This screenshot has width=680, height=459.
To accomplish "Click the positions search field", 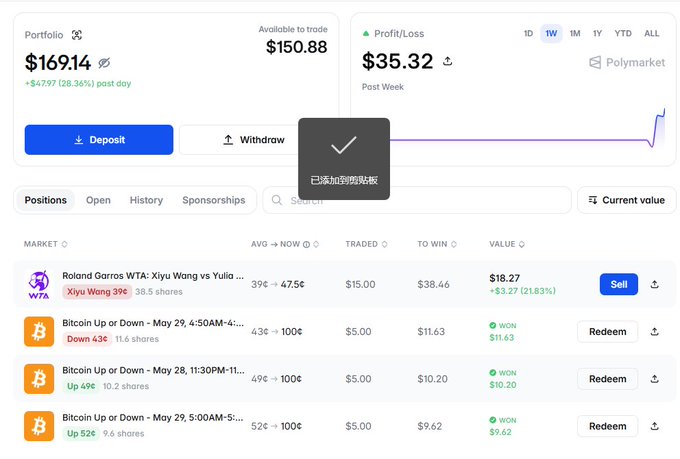I will point(417,200).
